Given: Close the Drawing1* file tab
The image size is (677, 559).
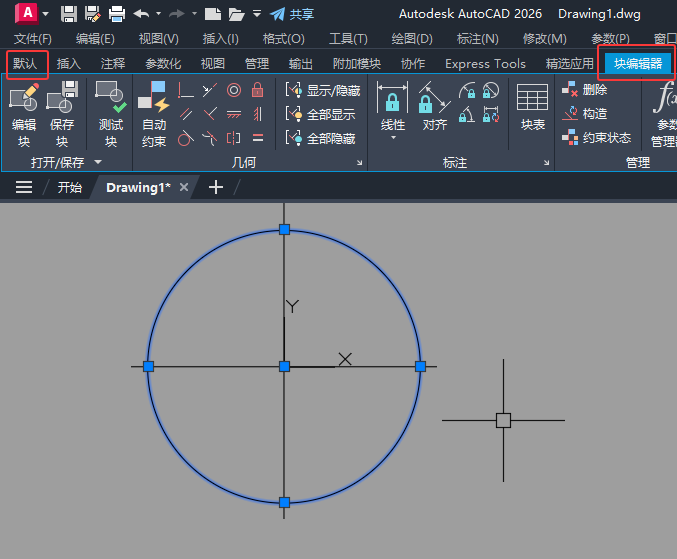Looking at the screenshot, I should click(x=184, y=187).
